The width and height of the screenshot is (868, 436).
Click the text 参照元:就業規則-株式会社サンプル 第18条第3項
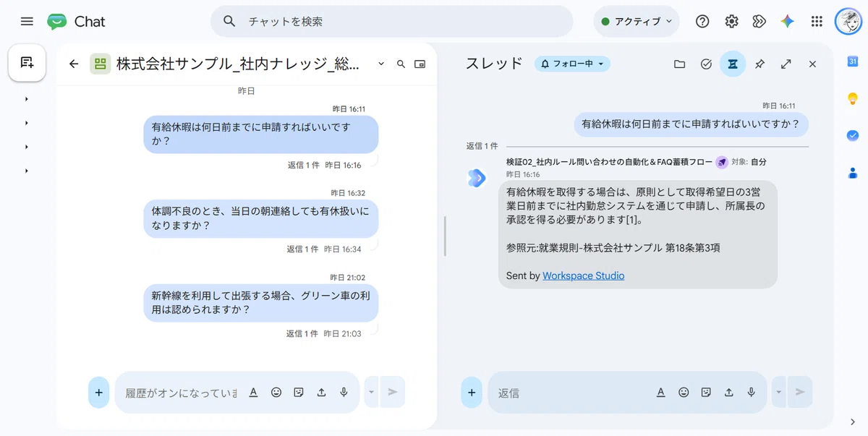click(x=613, y=247)
